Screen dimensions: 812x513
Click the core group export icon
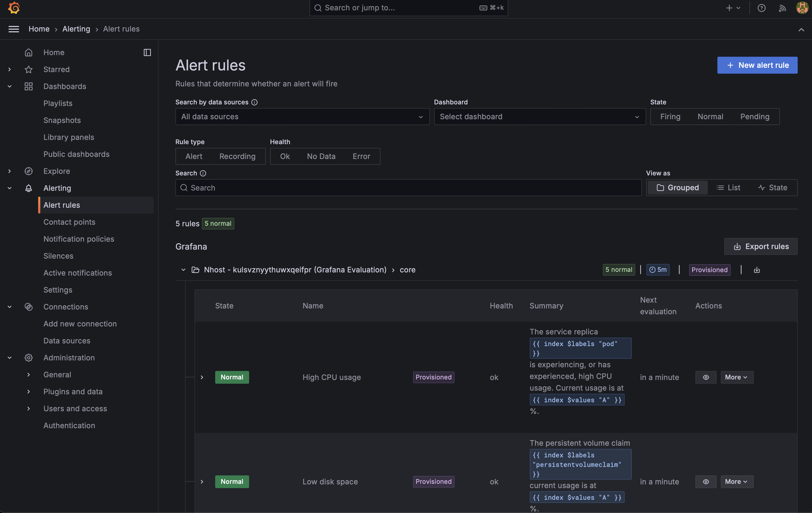tap(757, 270)
